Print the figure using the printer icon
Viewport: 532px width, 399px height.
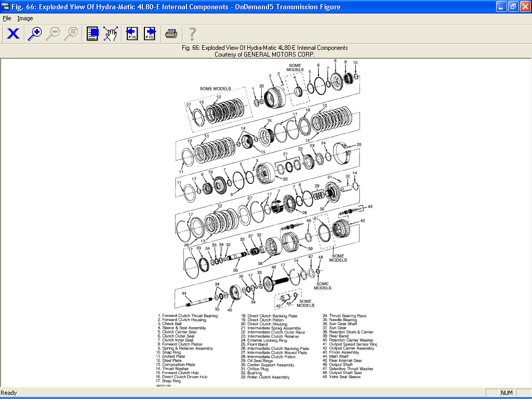171,34
